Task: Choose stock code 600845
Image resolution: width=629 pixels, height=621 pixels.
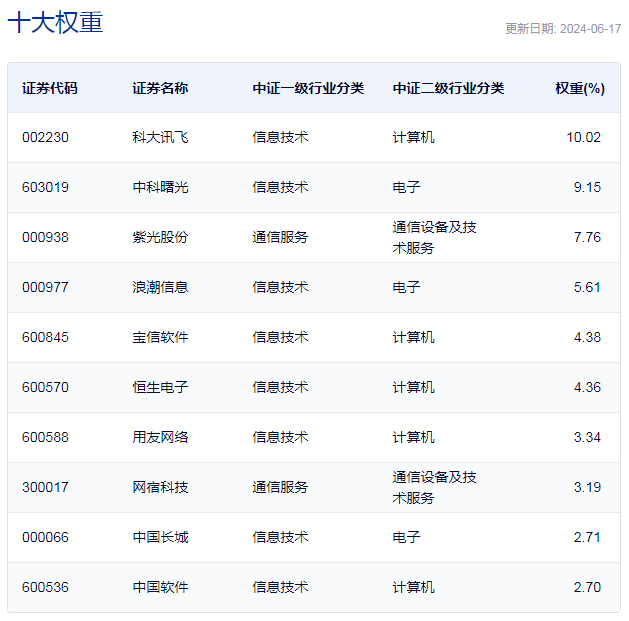Action: pos(45,337)
